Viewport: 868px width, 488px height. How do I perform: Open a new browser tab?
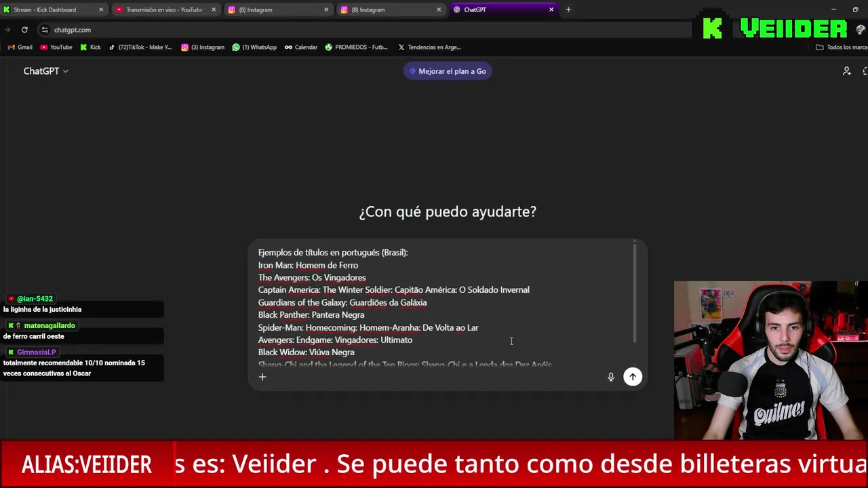568,9
